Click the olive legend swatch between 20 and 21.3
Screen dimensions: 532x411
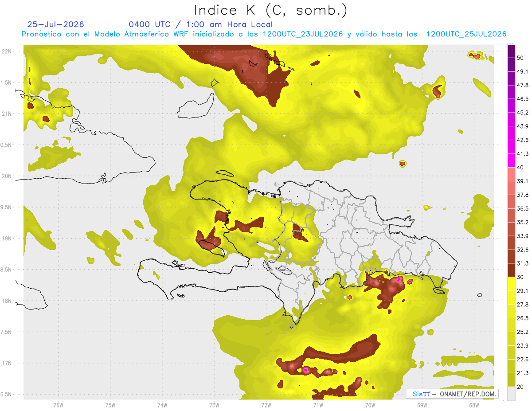coord(511,380)
